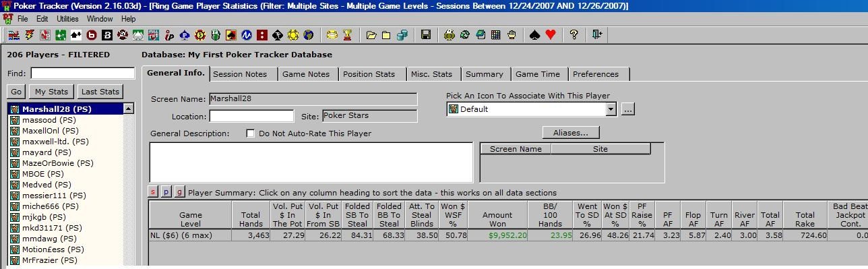Open the Utilities menu
The image size is (868, 269).
tap(67, 19)
